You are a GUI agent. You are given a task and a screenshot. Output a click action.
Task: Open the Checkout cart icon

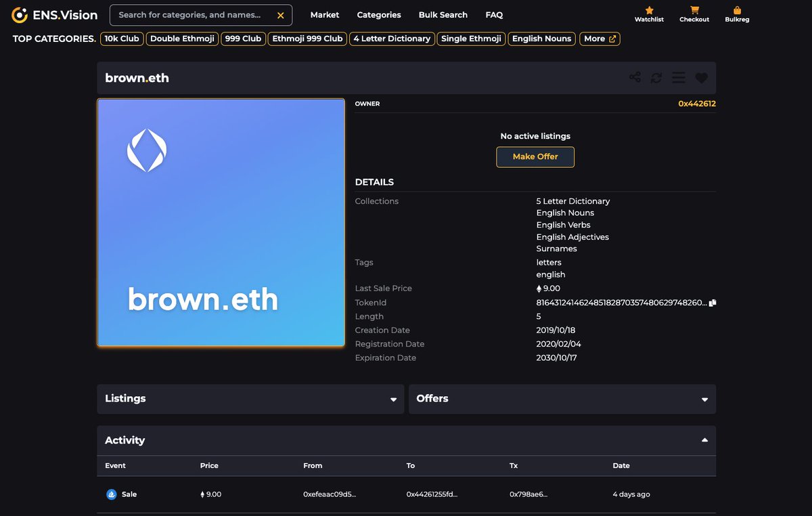click(x=694, y=10)
